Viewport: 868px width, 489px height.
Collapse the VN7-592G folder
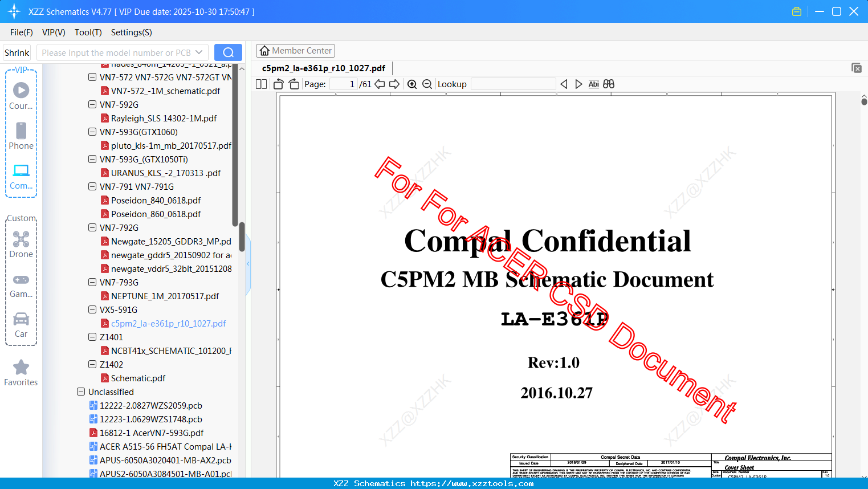[x=92, y=104]
